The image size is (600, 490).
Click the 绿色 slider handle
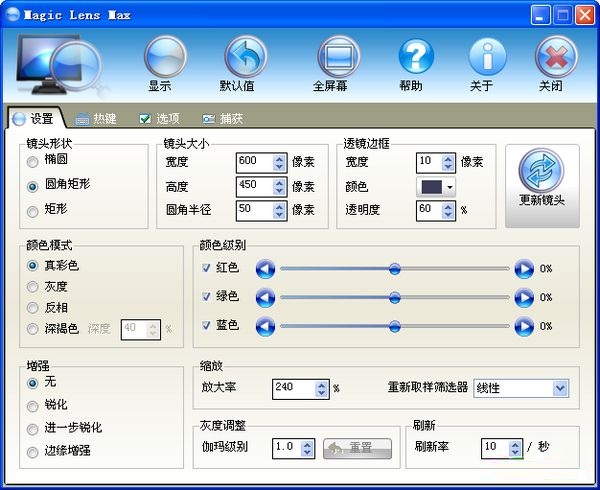(395, 297)
